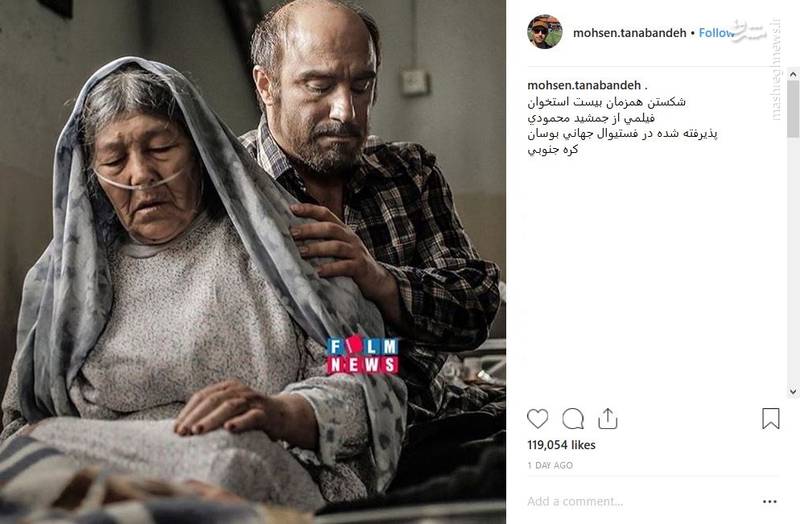Click the mohsen.tanabandeh username in the caption

pos(584,85)
